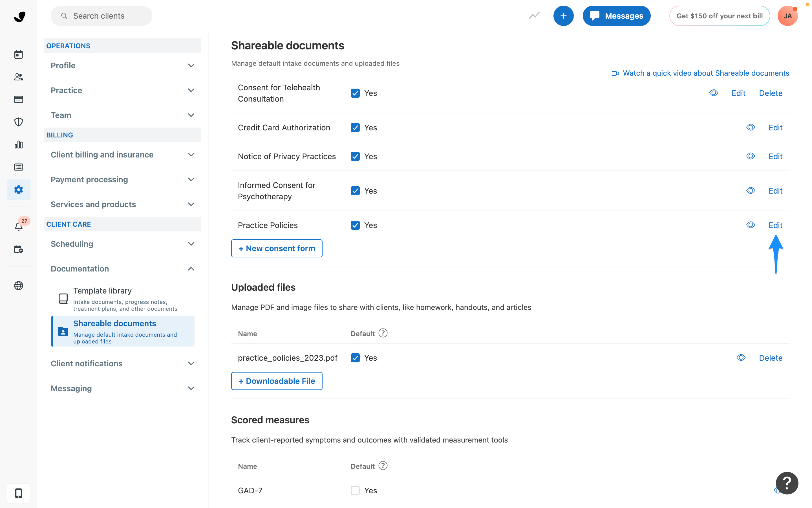Select Shareable documents menu item
This screenshot has width=812, height=508.
point(122,331)
